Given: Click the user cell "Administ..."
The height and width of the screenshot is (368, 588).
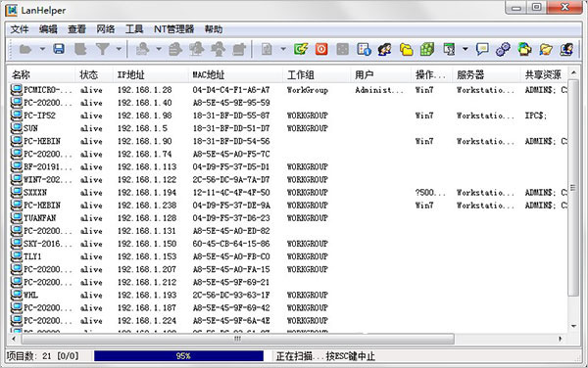Looking at the screenshot, I should tap(379, 90).
